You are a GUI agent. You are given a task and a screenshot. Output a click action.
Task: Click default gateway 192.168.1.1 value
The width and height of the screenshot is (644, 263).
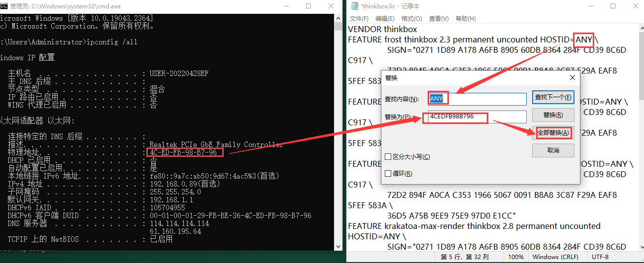[171, 200]
